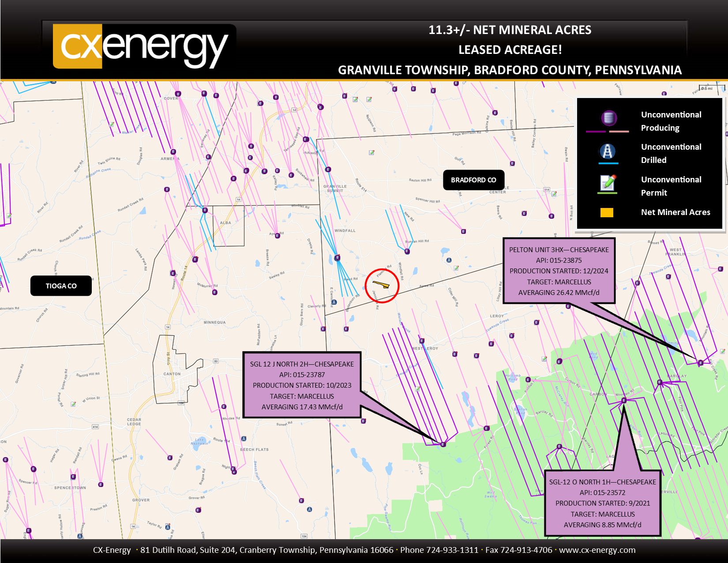Click the '11.3+/- NET MINERAL ACRES' heading
The image size is (728, 563).
(x=510, y=30)
